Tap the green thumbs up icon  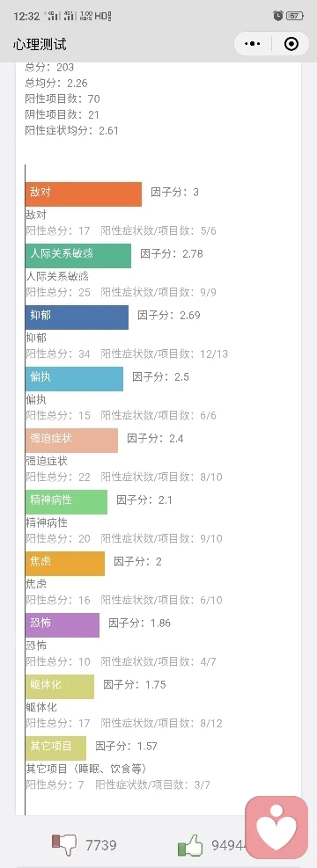coord(190,846)
